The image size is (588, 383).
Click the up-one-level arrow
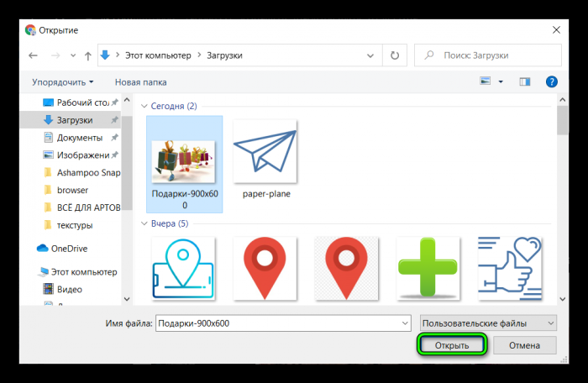tap(87, 55)
